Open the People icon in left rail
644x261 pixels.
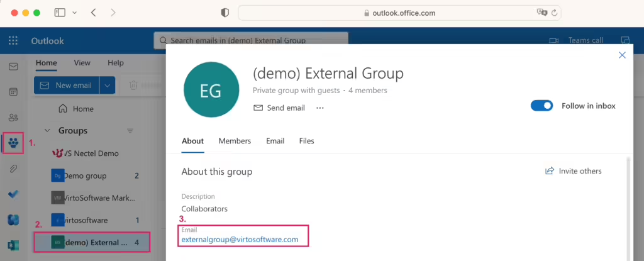pyautogui.click(x=13, y=118)
